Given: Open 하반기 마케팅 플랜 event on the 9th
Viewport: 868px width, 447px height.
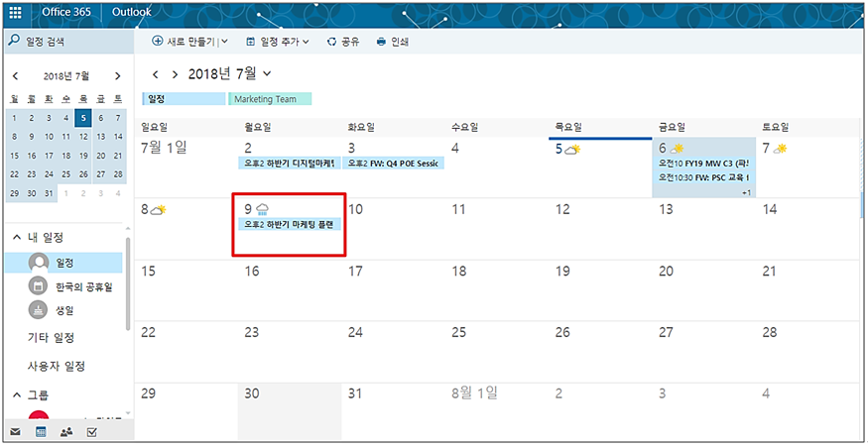Looking at the screenshot, I should click(x=292, y=225).
